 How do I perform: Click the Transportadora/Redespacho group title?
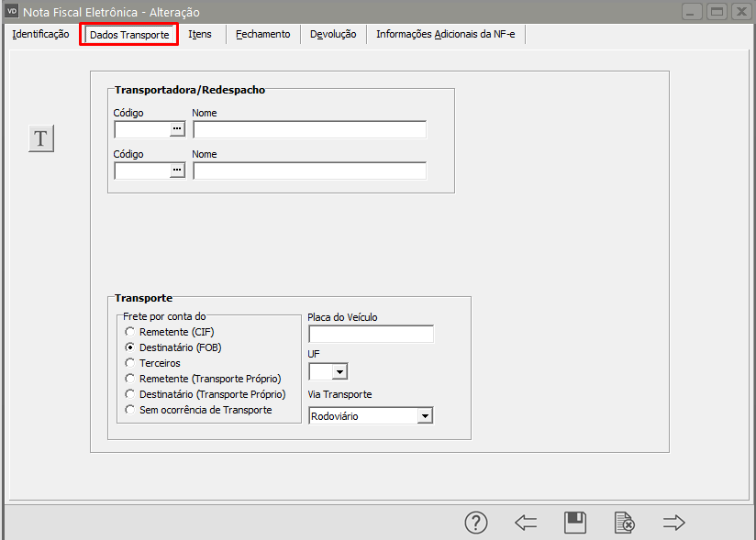[190, 90]
